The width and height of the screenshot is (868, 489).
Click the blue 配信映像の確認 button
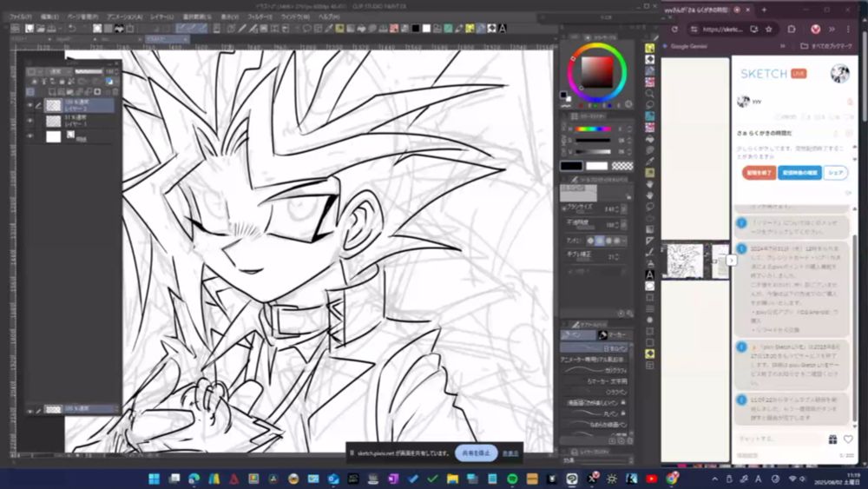click(799, 173)
